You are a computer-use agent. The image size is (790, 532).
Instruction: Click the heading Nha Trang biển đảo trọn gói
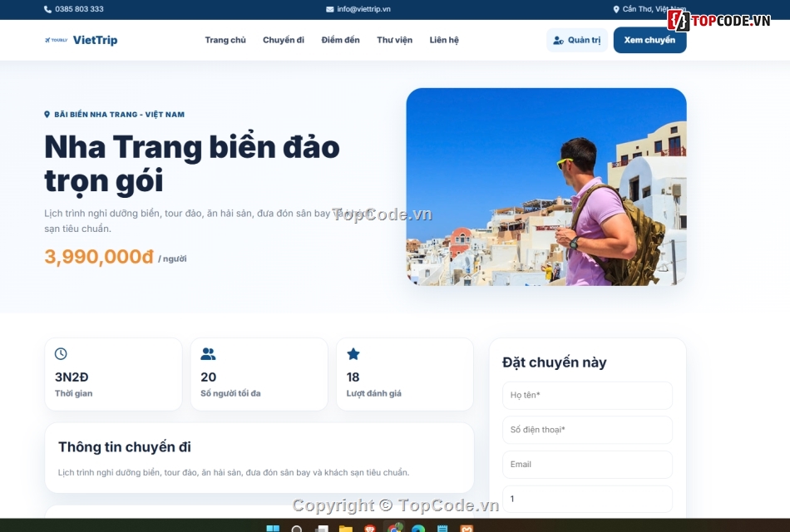[192, 164]
